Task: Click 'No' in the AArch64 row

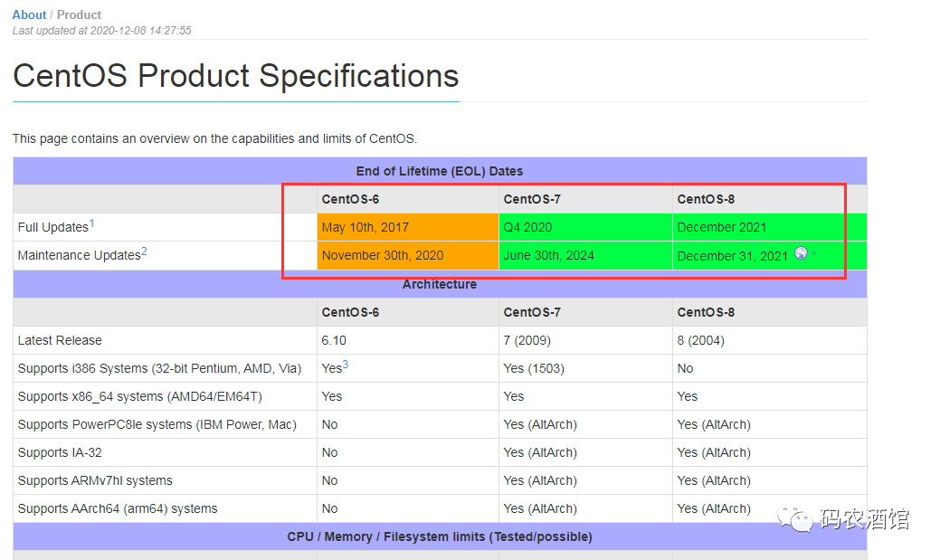Action: click(x=329, y=509)
